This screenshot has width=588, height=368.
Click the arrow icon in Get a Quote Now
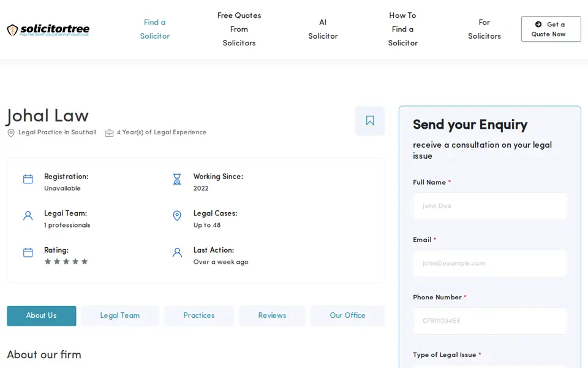pos(538,25)
